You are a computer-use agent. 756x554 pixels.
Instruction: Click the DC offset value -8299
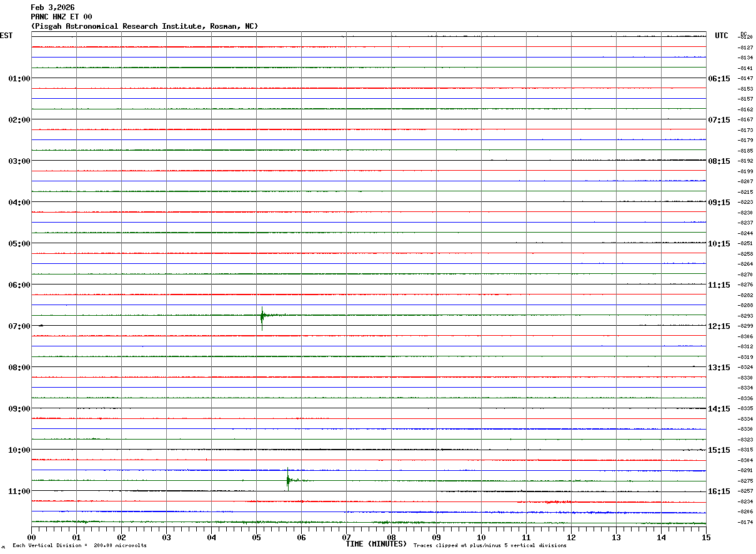(745, 326)
